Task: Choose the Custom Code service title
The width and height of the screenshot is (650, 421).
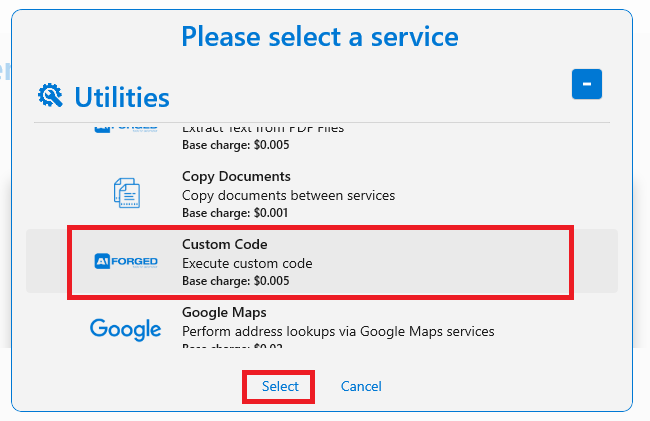Action: (x=225, y=244)
